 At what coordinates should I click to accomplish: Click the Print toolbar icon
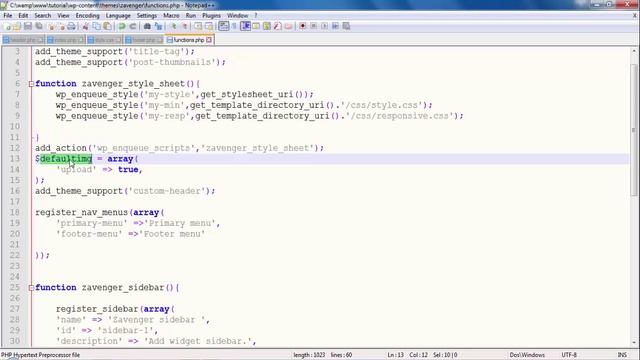[x=71, y=26]
